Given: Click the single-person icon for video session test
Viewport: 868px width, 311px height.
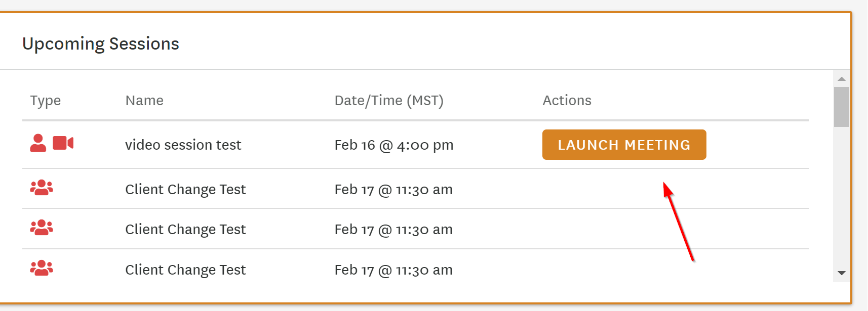Looking at the screenshot, I should (38, 143).
